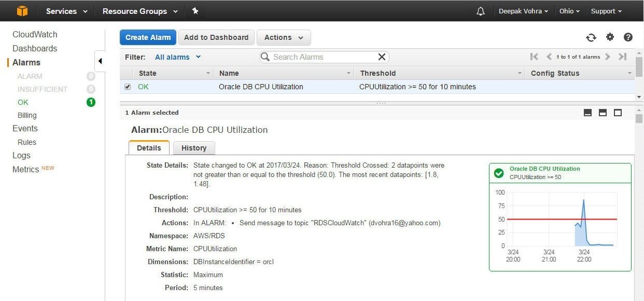Uncheck the Oracle DB CPU Utilization alarm checkbox
The height and width of the screenshot is (301, 644).
pos(128,87)
